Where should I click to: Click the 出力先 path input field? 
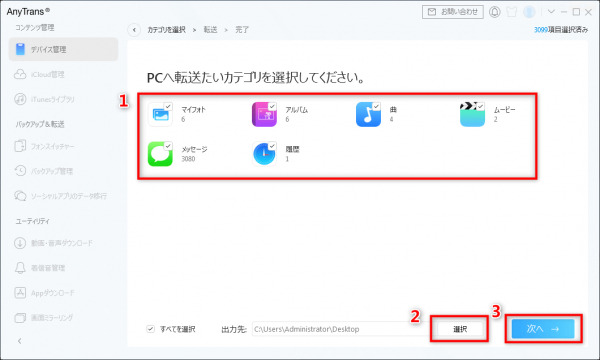point(341,329)
